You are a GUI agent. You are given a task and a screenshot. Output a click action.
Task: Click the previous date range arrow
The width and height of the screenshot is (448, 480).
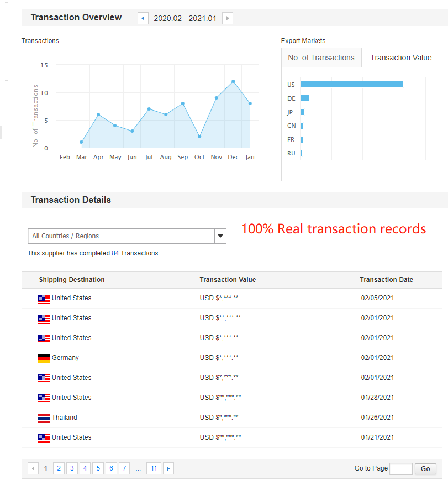click(143, 18)
